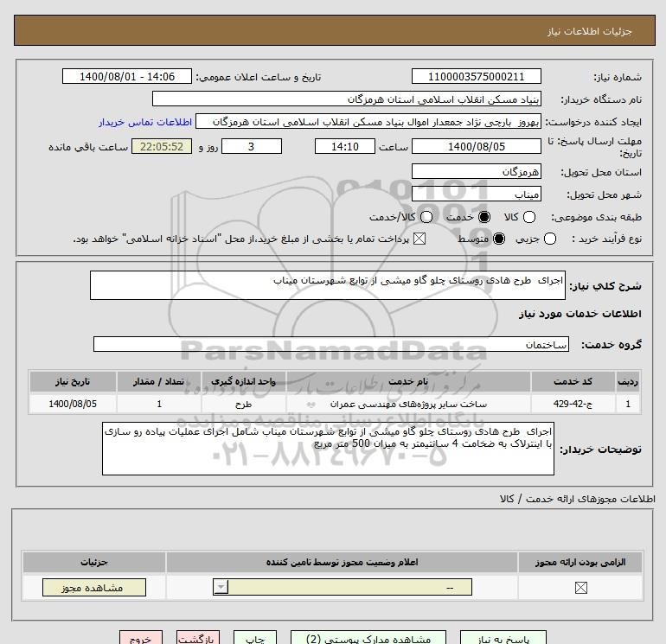Toggle the mandatory permit checkbox
666x644 pixels.
pos(580,588)
